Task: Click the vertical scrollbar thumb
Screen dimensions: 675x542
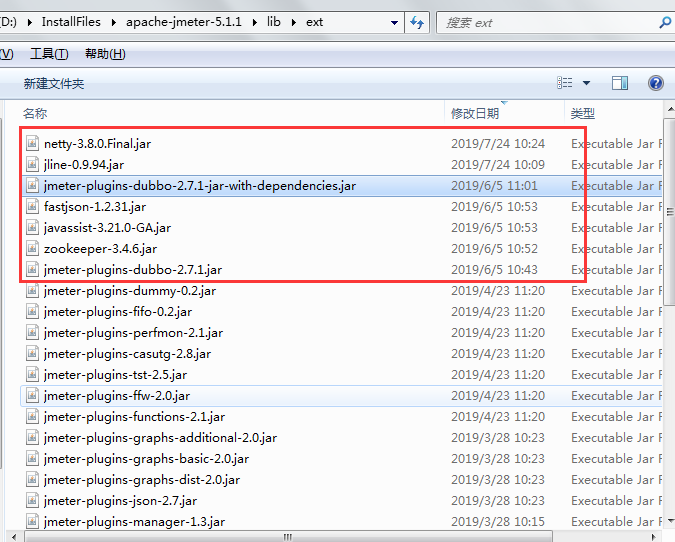Action: click(669, 211)
